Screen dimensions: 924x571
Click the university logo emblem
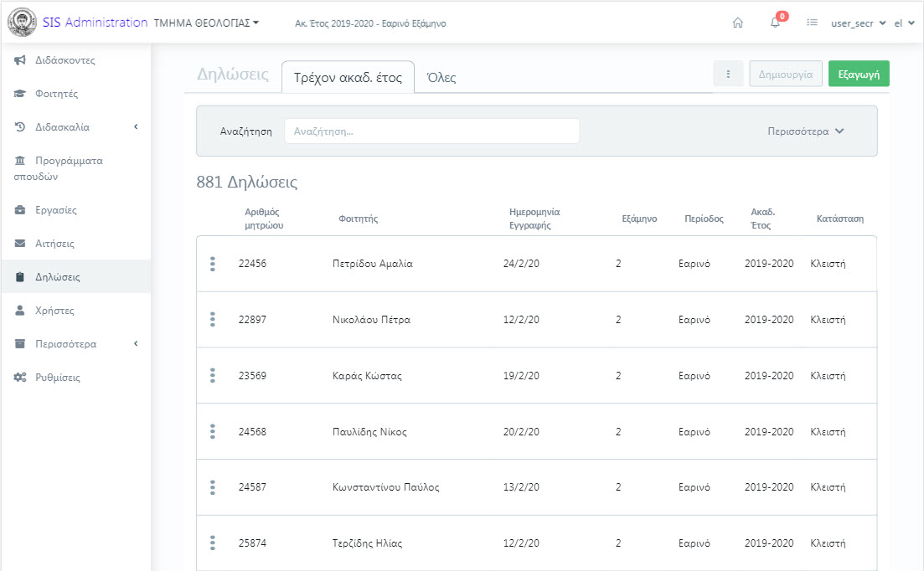(22, 23)
